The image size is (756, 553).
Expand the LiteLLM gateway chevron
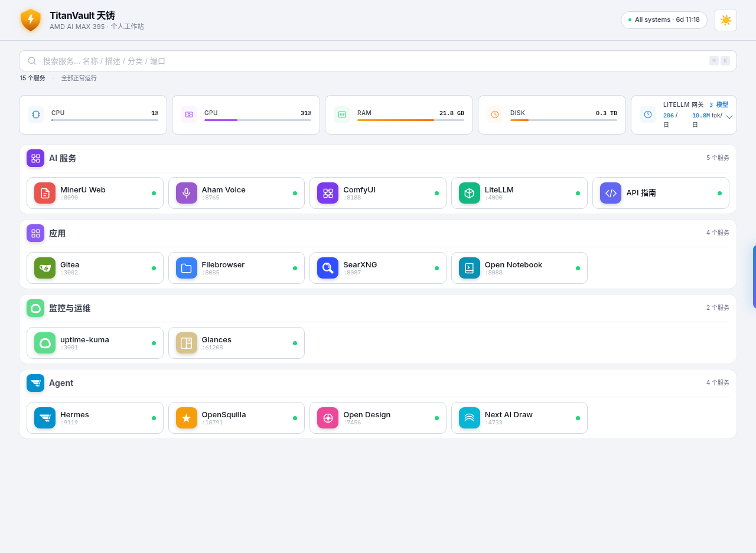pos(729,117)
